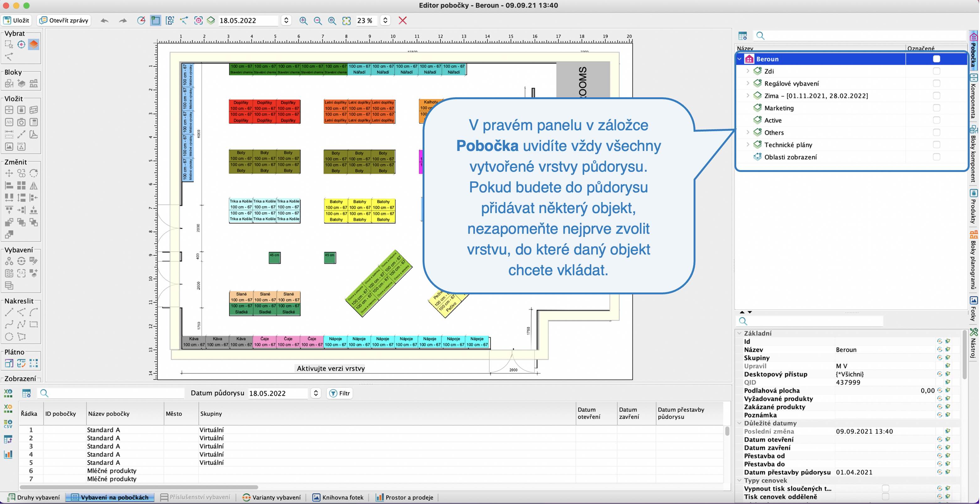Open the Vybavení na pobočkách bottom tab
The width and height of the screenshot is (980, 504).
(110, 497)
